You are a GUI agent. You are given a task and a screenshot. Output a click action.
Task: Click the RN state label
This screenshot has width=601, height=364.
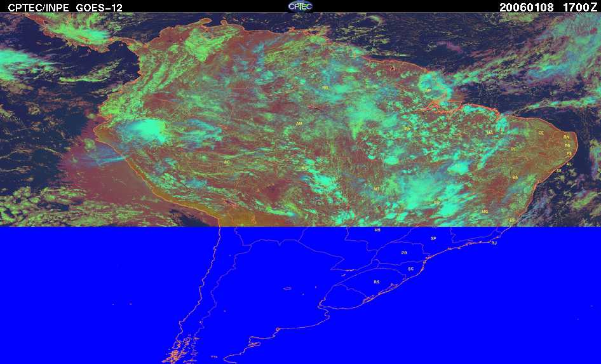(x=567, y=137)
